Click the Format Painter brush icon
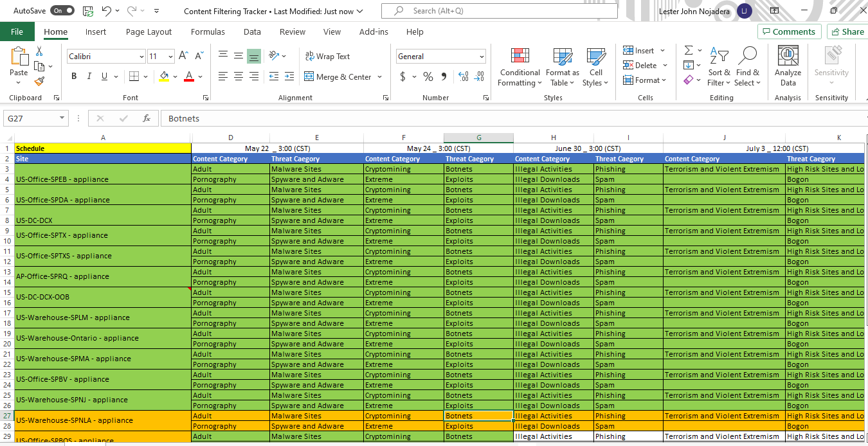Viewport: 868px width, 446px height. coord(39,81)
